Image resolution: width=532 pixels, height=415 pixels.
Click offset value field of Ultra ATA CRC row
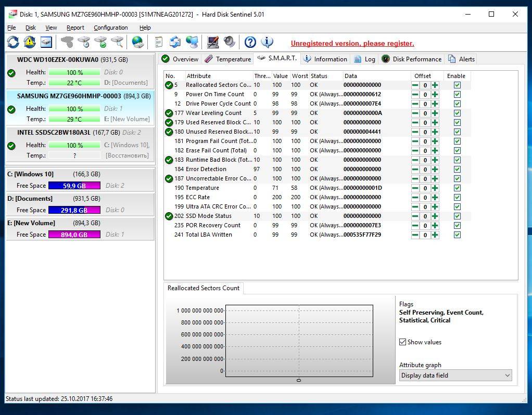(x=425, y=207)
